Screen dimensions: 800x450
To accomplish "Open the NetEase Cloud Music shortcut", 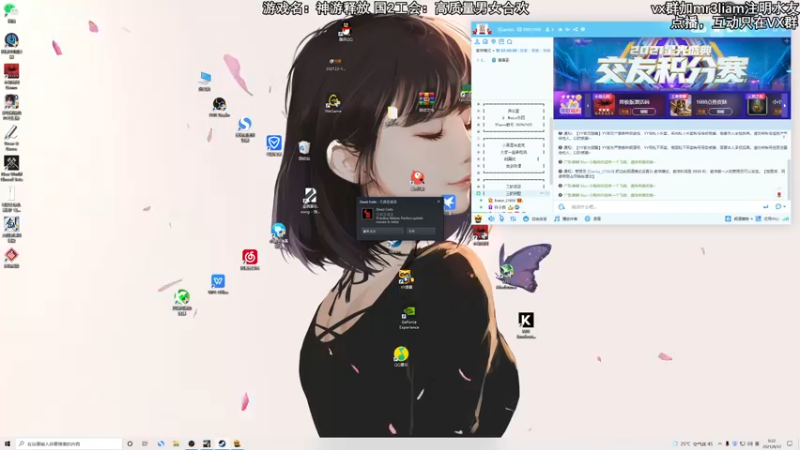I will 249,259.
